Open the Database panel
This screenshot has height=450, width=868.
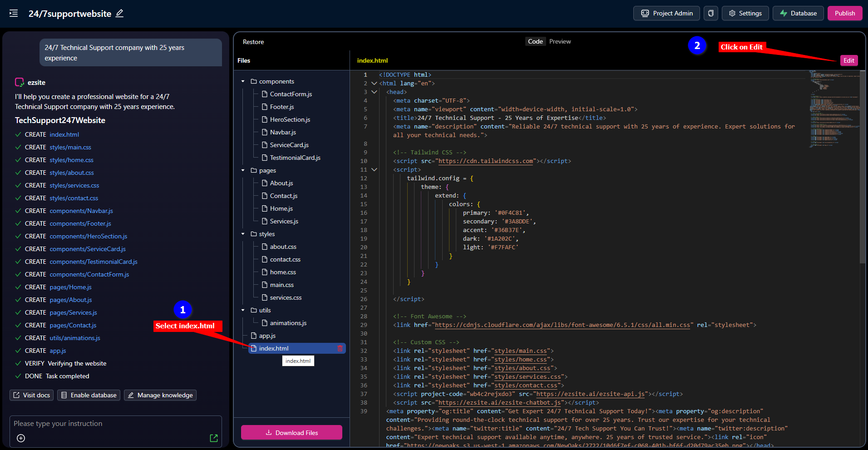point(799,13)
